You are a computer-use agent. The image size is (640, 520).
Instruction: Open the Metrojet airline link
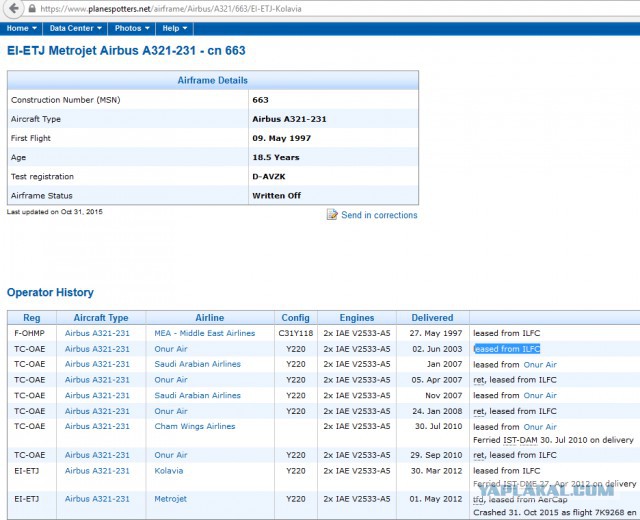tap(170, 499)
